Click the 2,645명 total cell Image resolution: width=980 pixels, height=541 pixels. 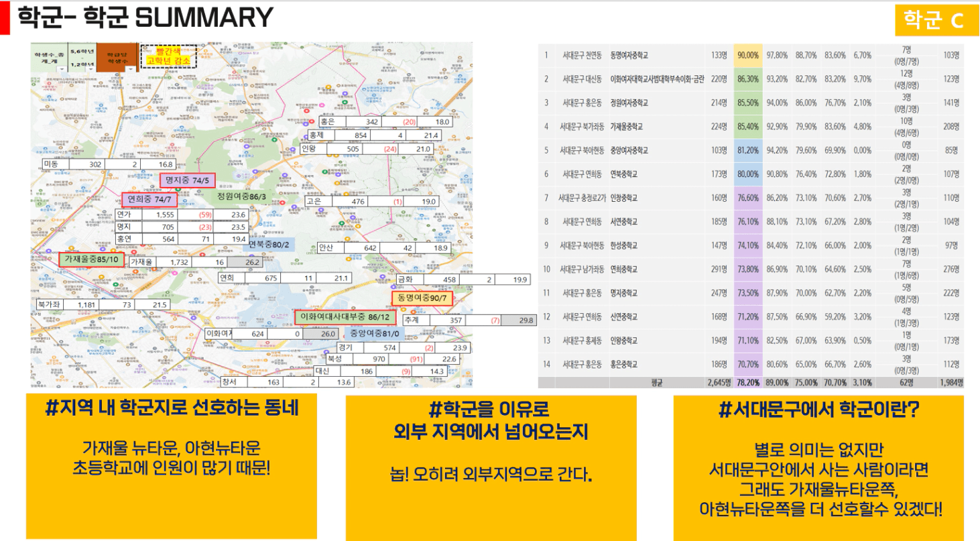[719, 383]
